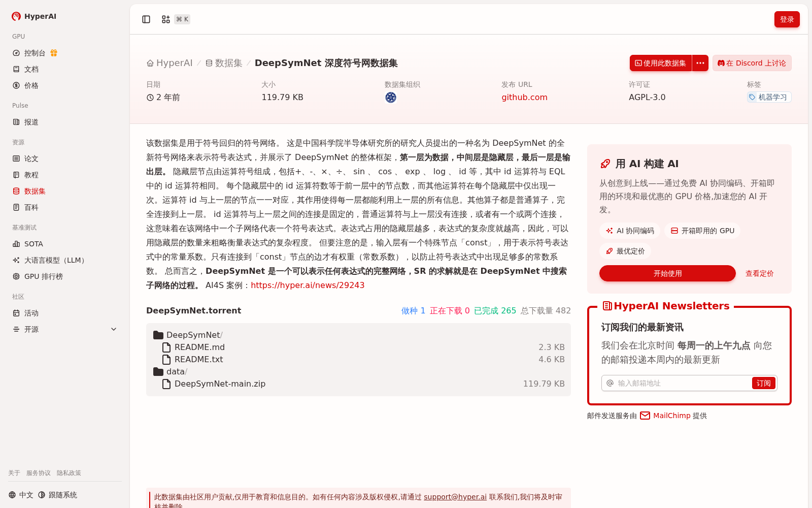812x508 pixels.
Task: Click the 正在下载 0 count
Action: point(450,310)
